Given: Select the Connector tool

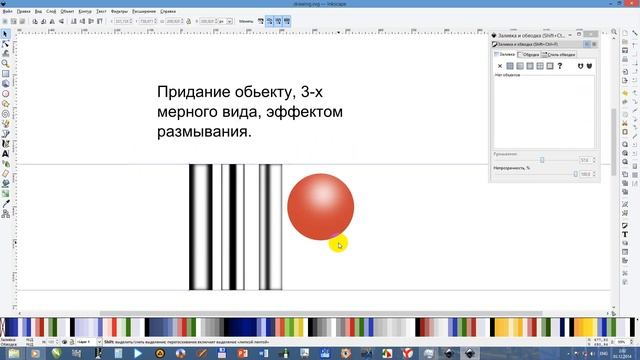Looking at the screenshot, I should [x=5, y=214].
